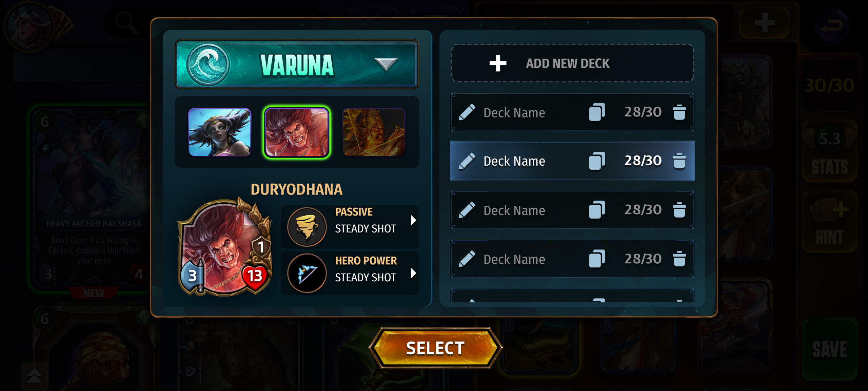868x391 pixels.
Task: Choose the blue-haired hero portrait
Action: 220,132
